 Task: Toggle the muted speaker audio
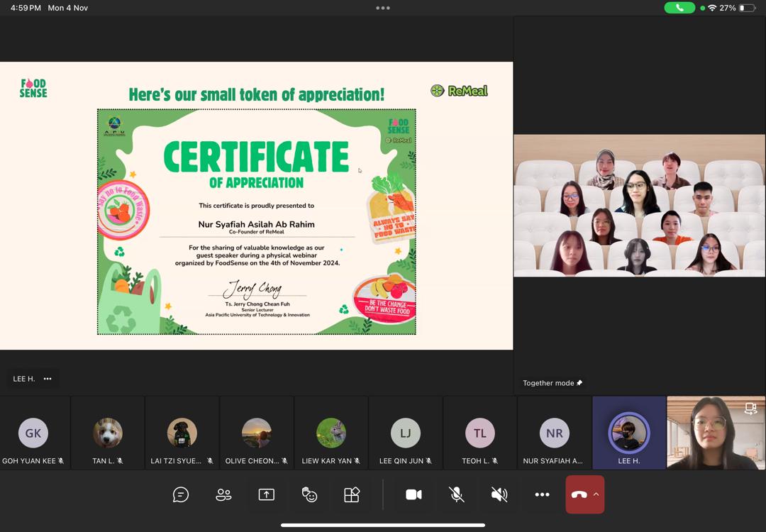499,495
